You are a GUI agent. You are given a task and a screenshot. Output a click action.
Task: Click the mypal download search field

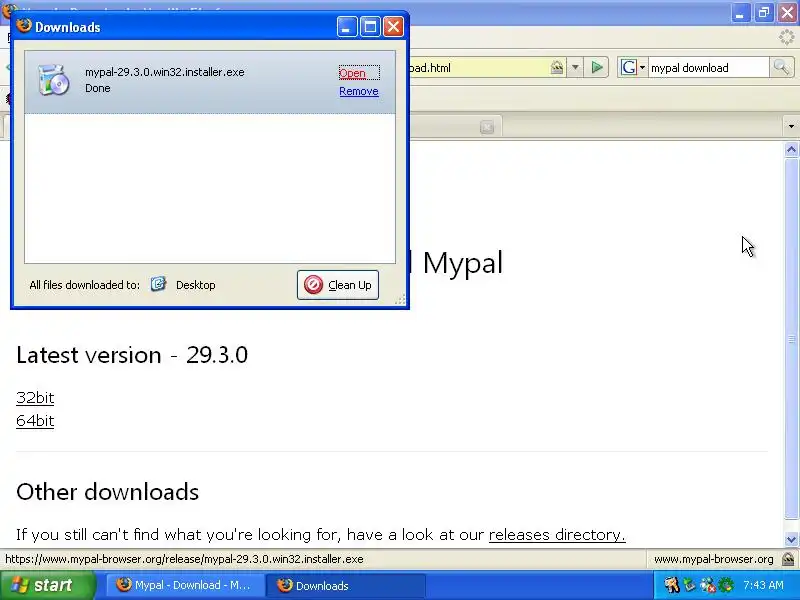pyautogui.click(x=708, y=68)
